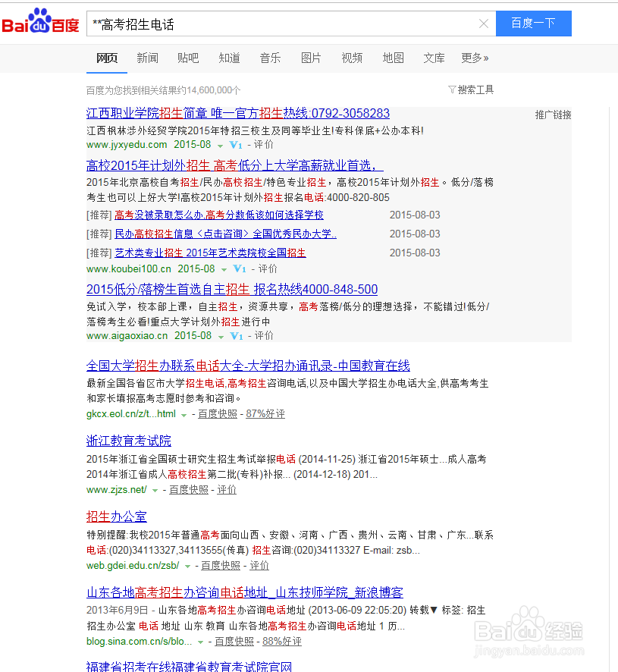The image size is (618, 672).
Task: Click the Baidu logo
Action: (x=40, y=21)
